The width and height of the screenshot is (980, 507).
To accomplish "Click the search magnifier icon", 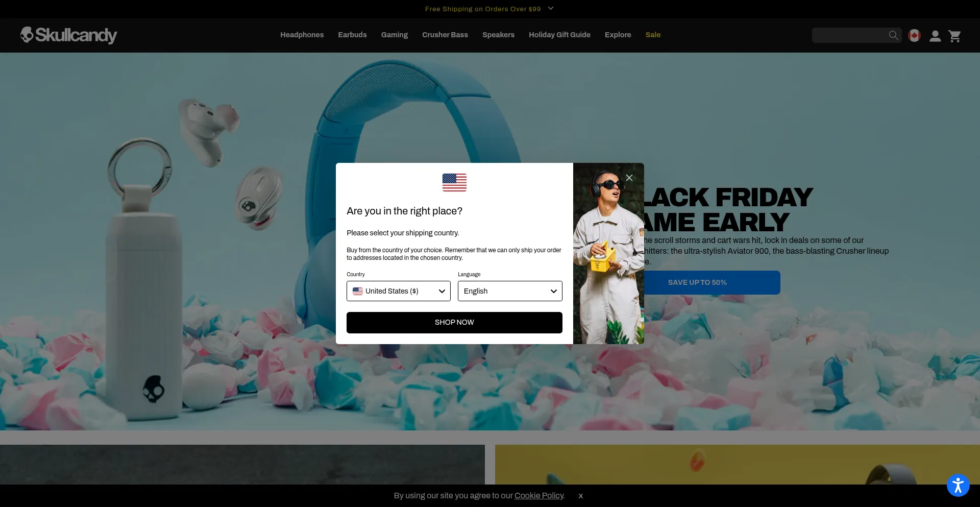I will point(893,35).
